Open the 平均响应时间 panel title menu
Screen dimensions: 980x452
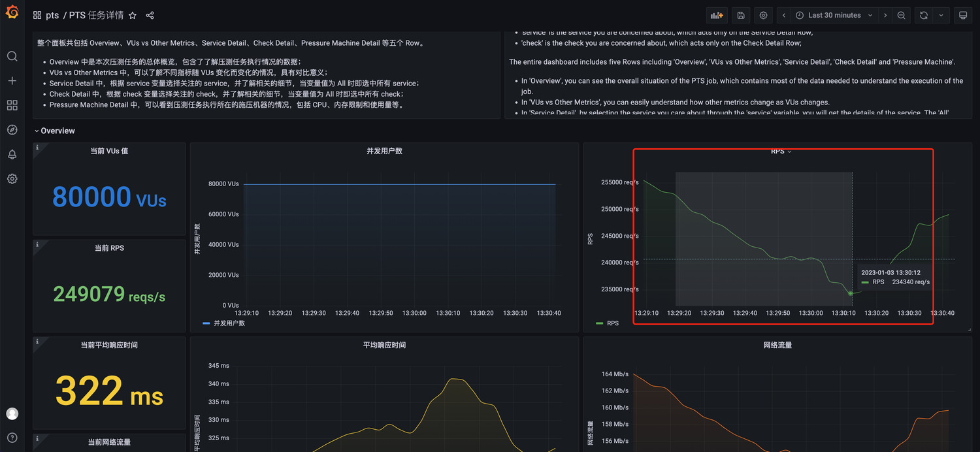point(384,345)
